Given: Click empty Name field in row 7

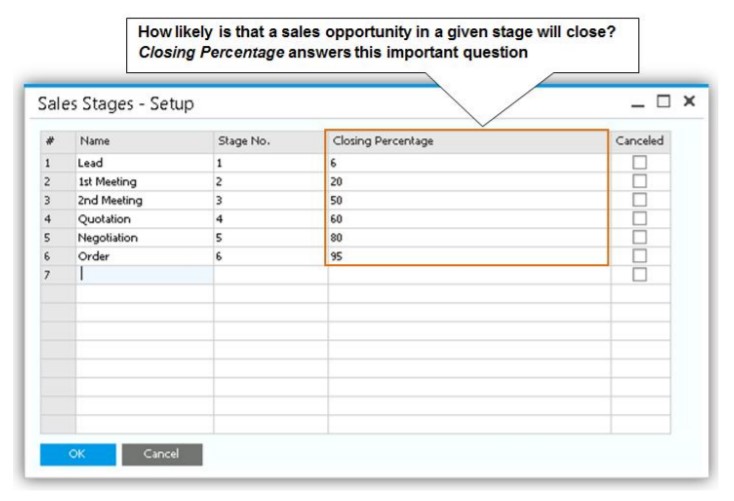Looking at the screenshot, I should pos(144,274).
